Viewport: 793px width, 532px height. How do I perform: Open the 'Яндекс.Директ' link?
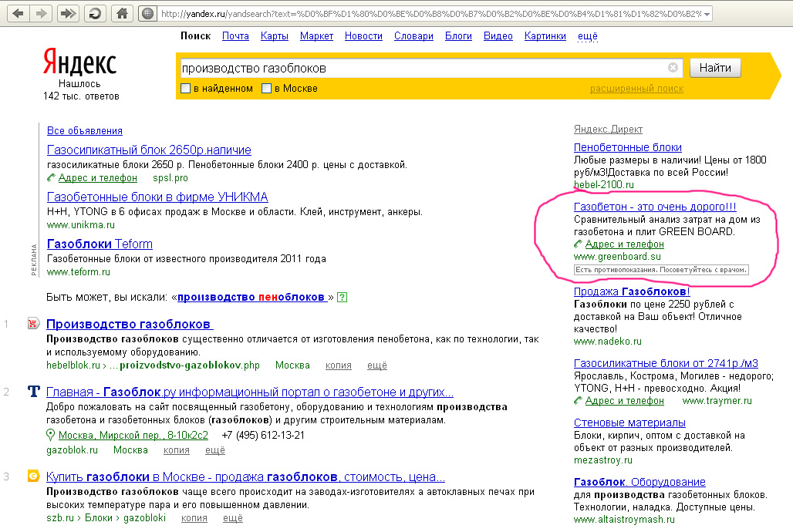click(608, 129)
